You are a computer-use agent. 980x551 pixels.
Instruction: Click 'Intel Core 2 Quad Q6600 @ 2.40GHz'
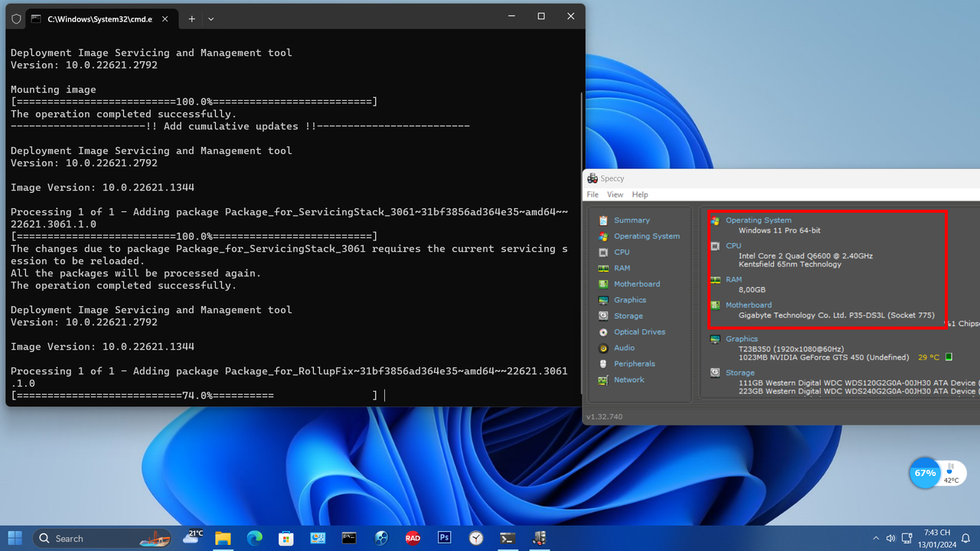coord(805,256)
